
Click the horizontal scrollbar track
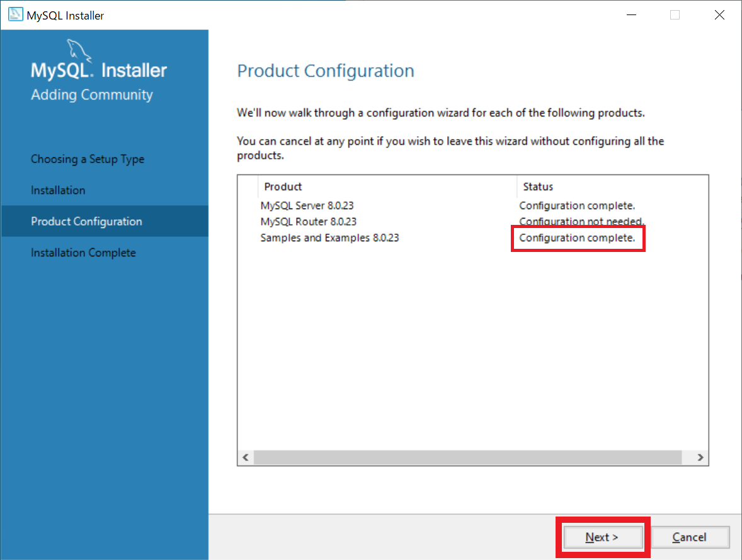click(x=467, y=457)
